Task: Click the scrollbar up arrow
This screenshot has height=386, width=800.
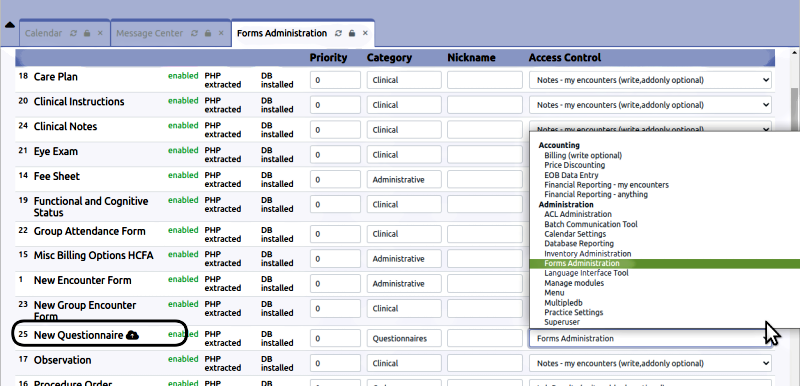Action: coord(795,52)
